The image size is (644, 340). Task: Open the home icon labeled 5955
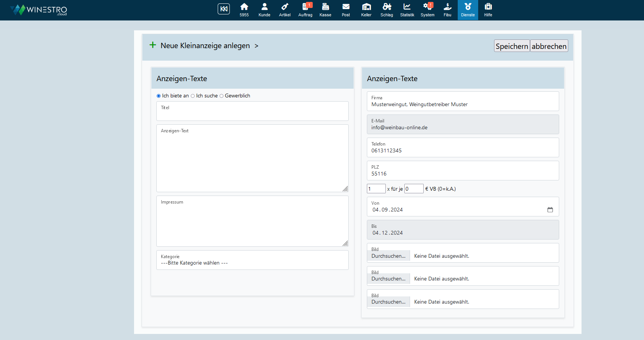pyautogui.click(x=244, y=10)
